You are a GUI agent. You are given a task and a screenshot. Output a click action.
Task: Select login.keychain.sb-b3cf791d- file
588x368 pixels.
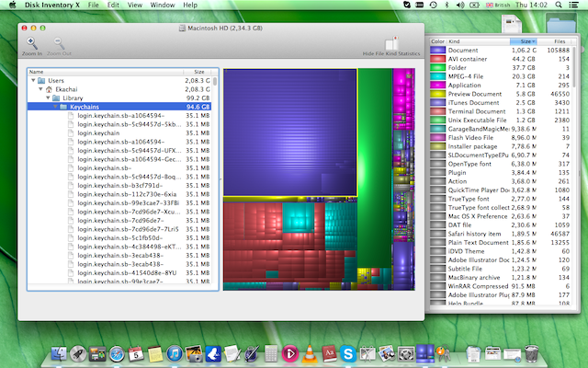tap(120, 186)
